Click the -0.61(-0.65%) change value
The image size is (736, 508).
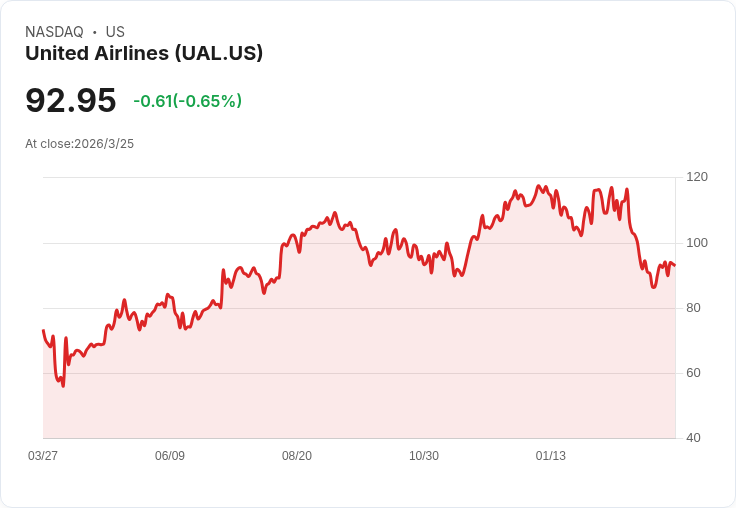(x=187, y=100)
